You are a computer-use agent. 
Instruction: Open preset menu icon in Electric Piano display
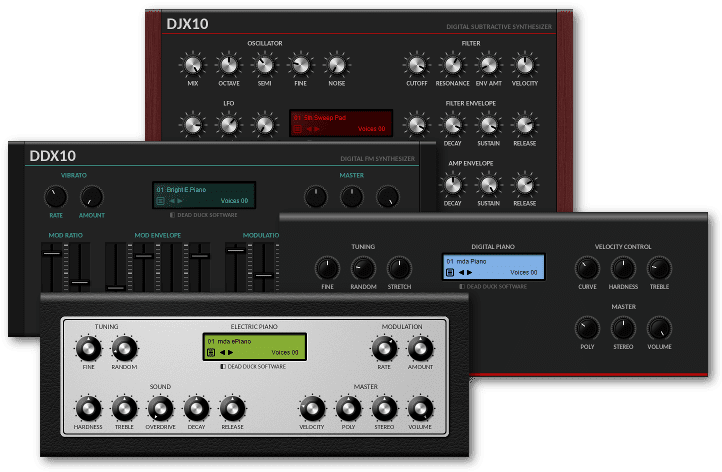(x=211, y=353)
